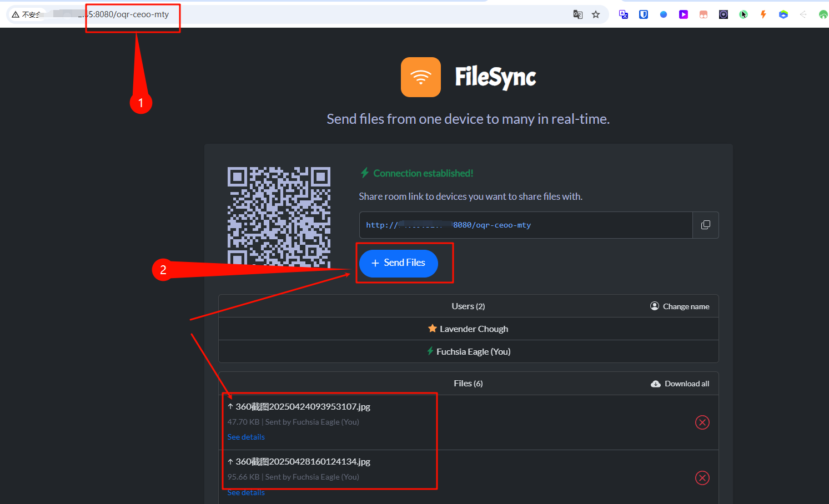Open the Bitwarden shield extension
The width and height of the screenshot is (829, 504).
(644, 14)
